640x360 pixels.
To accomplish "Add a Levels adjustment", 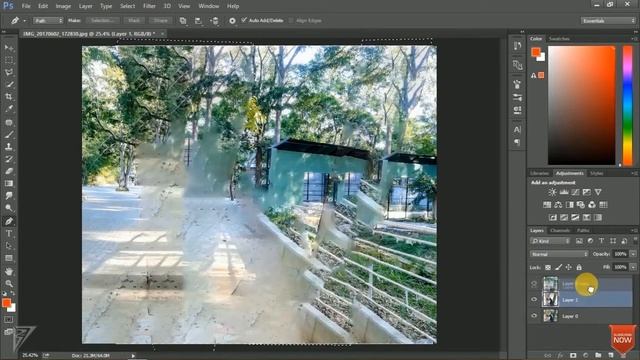I will (564, 192).
